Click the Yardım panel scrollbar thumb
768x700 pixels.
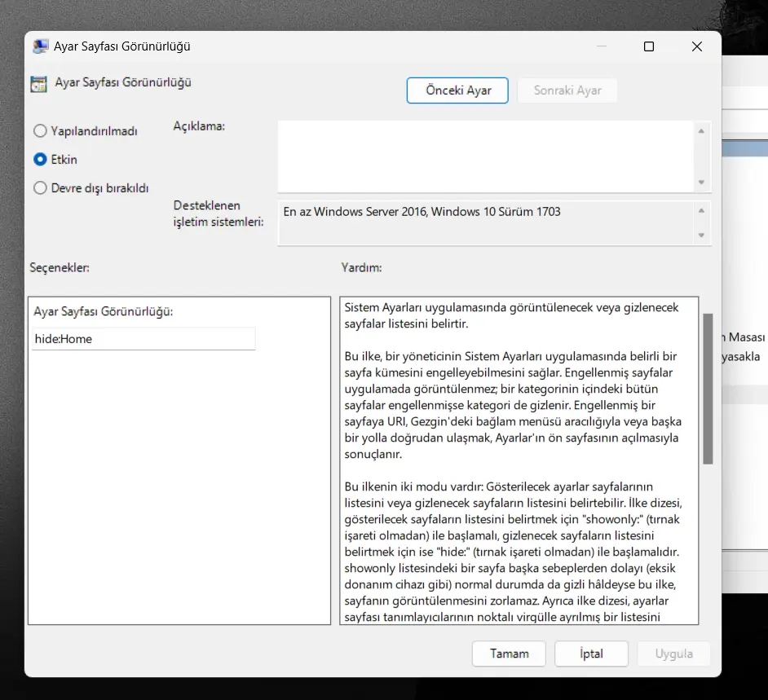click(708, 389)
